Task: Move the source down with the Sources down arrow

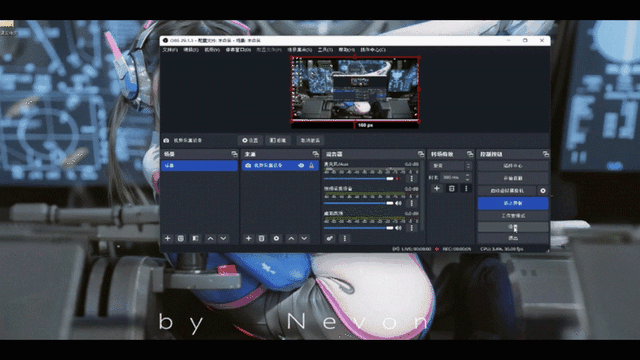Action: click(304, 238)
